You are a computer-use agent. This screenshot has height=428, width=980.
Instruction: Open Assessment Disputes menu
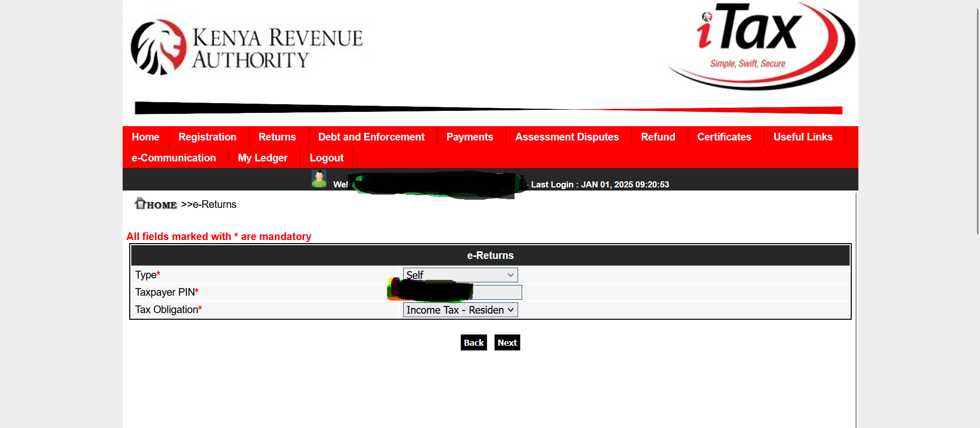567,137
